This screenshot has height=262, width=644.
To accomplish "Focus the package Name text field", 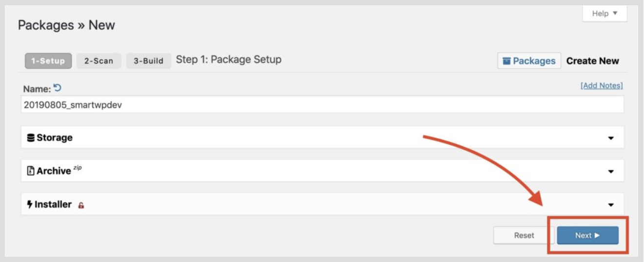I will [322, 105].
